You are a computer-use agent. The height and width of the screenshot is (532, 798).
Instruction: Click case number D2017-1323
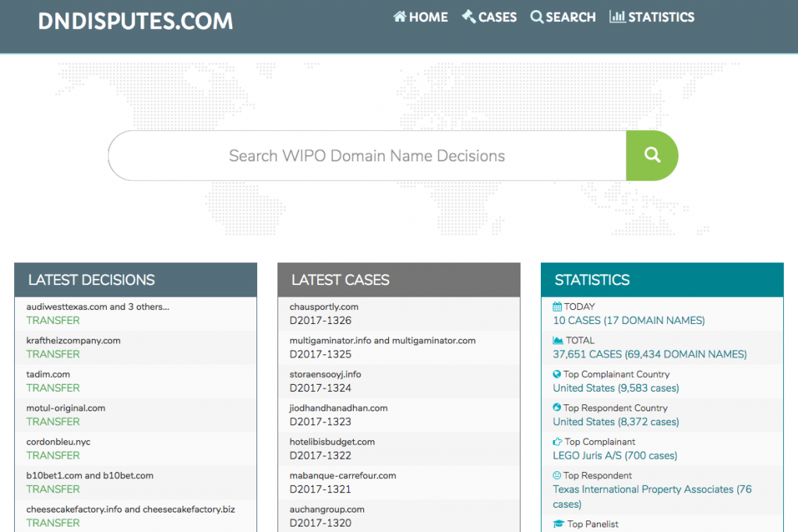[x=320, y=421]
